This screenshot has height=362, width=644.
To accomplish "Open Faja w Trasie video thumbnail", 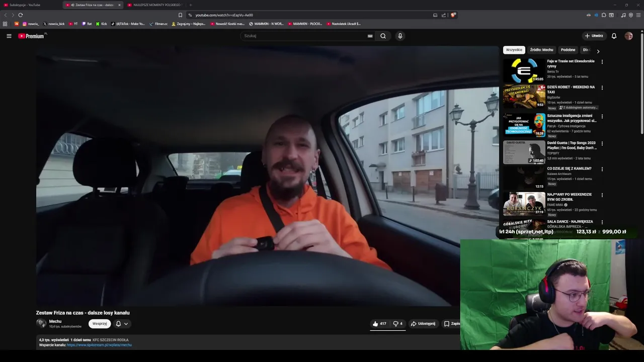I will point(524,70).
